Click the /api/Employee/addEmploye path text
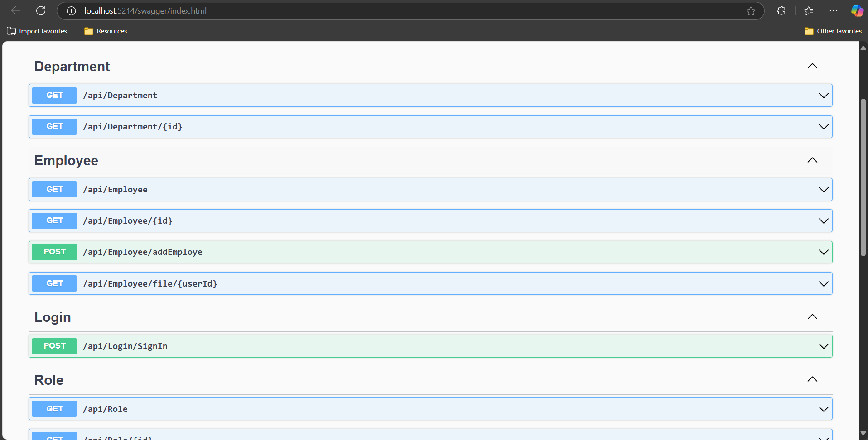 (143, 252)
